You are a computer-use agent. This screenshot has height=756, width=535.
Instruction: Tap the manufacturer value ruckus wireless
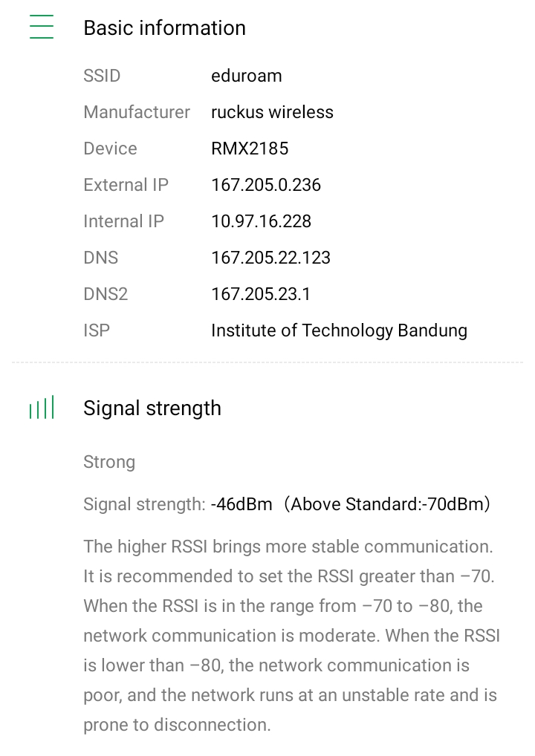272,112
